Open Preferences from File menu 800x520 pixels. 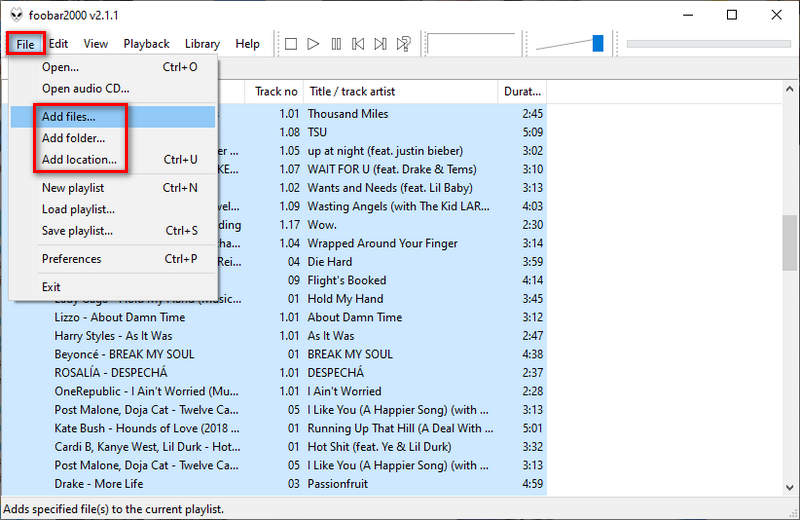pyautogui.click(x=113, y=259)
